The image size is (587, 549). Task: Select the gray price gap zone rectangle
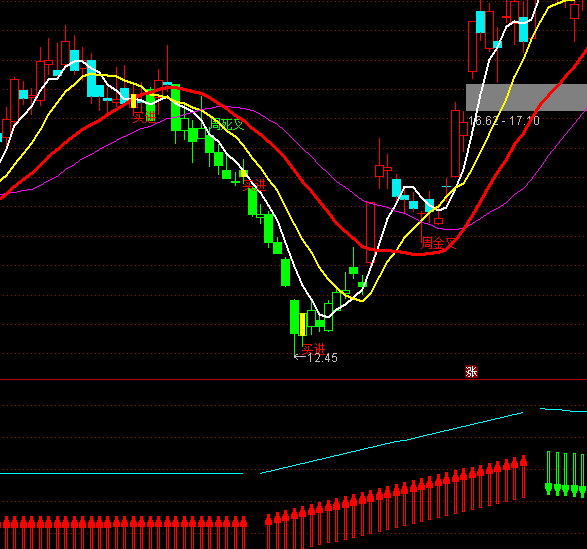pyautogui.click(x=526, y=97)
